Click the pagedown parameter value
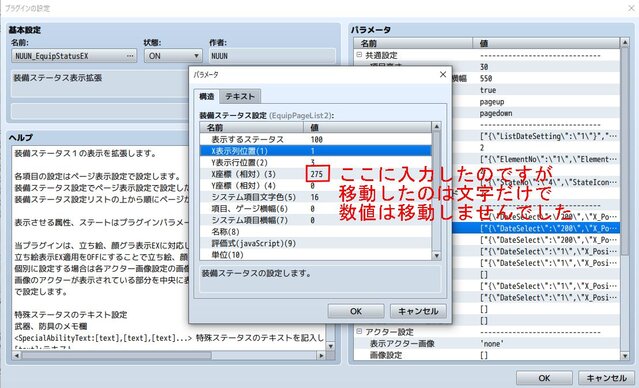The height and width of the screenshot is (388, 639). (496, 113)
